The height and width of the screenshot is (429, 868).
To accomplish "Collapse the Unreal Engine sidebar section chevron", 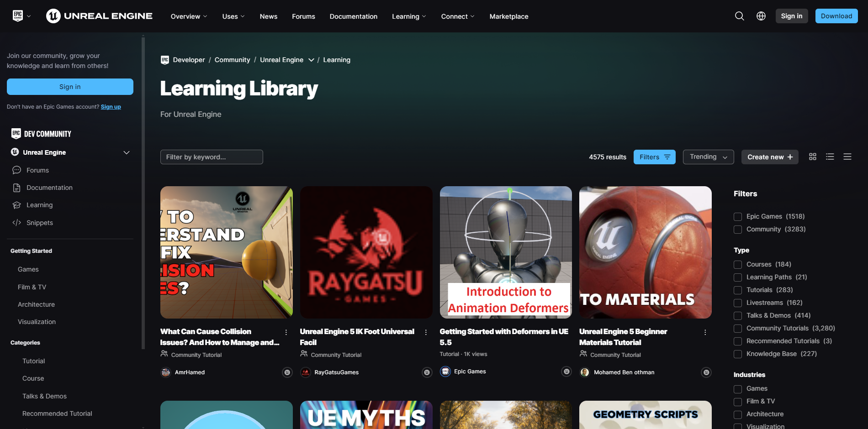I will (127, 152).
